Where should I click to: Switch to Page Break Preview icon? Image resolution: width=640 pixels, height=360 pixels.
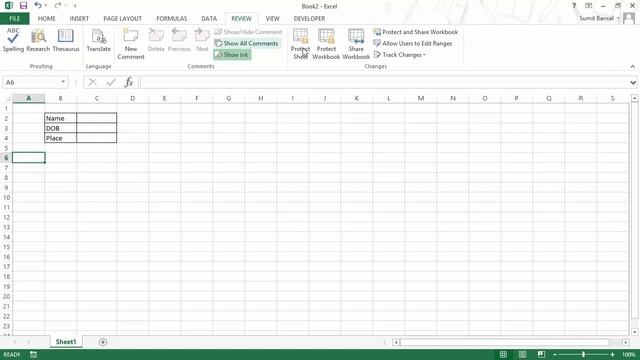click(541, 355)
